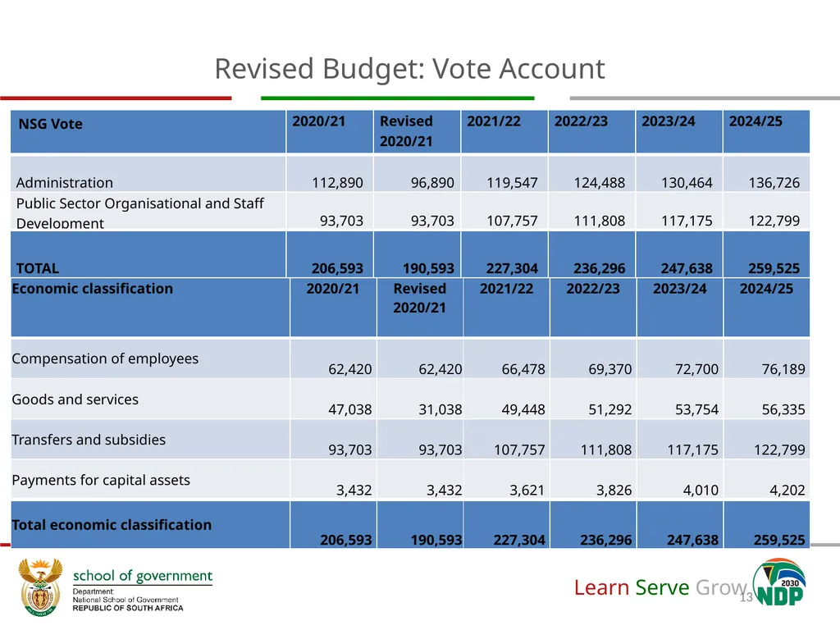Select the 'TOTAL' row label
840x630 pixels.
pyautogui.click(x=38, y=268)
